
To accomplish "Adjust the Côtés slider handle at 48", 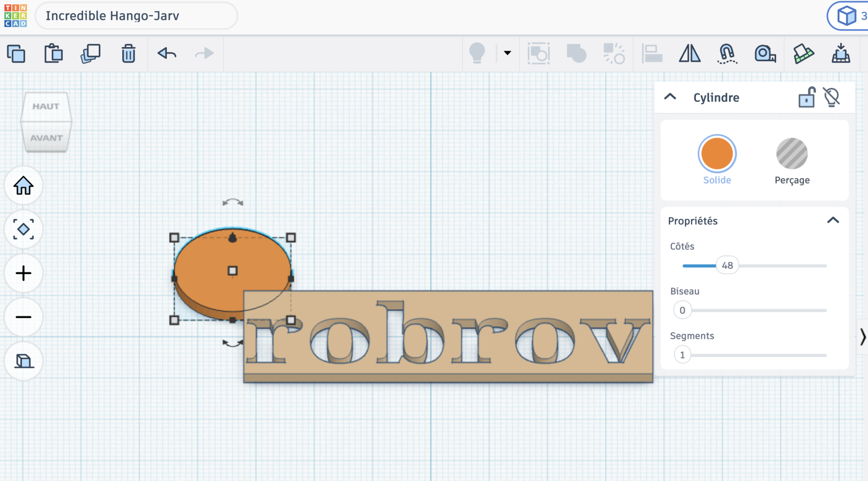I will point(727,265).
